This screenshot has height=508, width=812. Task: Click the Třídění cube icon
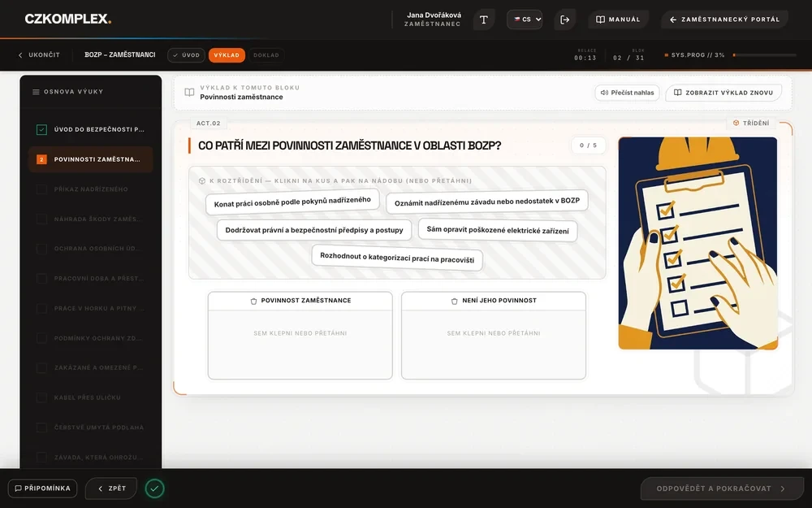[x=736, y=123]
